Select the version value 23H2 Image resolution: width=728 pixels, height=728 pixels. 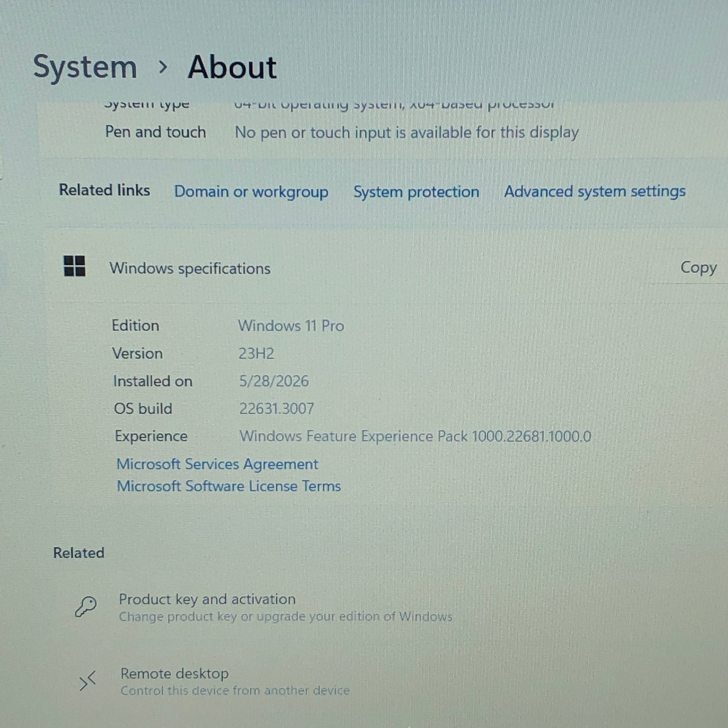click(256, 354)
